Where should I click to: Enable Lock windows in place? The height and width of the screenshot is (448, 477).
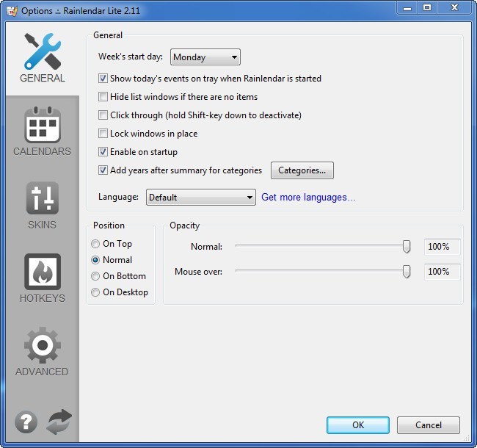103,134
